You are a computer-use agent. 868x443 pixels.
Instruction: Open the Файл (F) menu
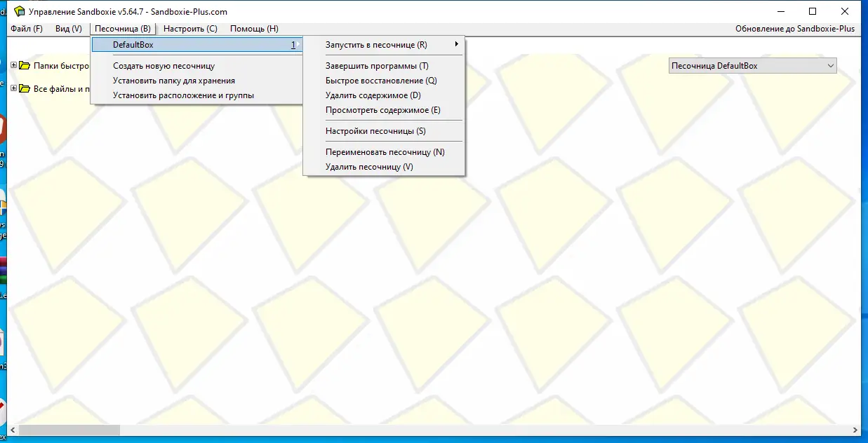tap(27, 29)
